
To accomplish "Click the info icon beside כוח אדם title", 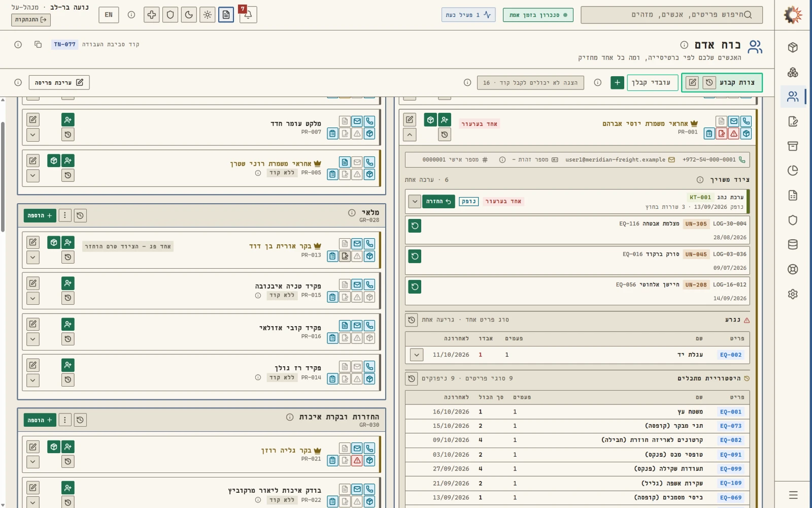I will [684, 45].
